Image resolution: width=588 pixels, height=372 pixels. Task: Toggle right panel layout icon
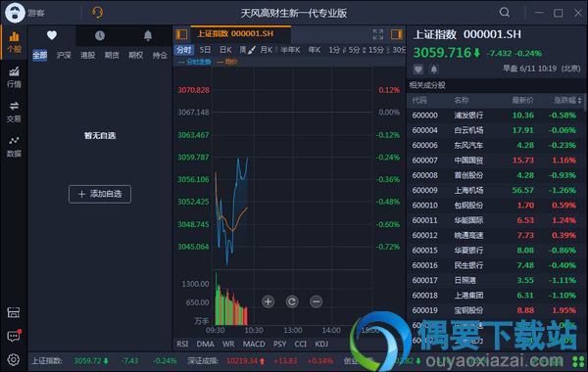396,34
